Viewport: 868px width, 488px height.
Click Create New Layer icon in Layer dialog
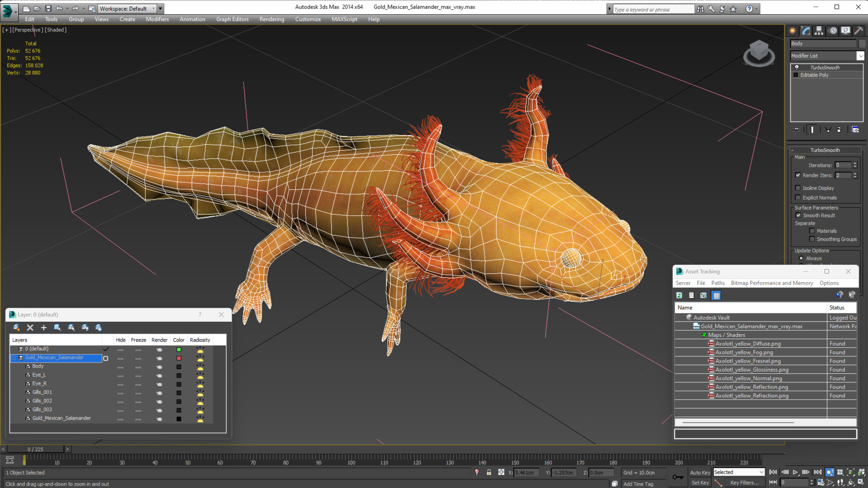16,327
